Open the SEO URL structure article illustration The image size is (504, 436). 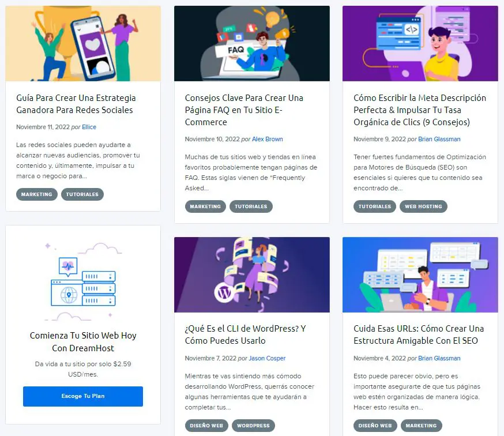(420, 275)
